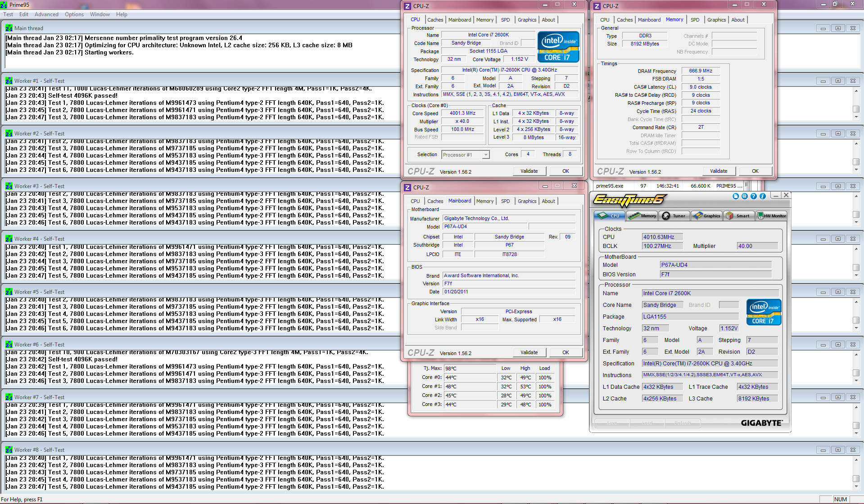Image resolution: width=864 pixels, height=504 pixels.
Task: Open the Window menu in Prime95
Action: click(x=100, y=14)
